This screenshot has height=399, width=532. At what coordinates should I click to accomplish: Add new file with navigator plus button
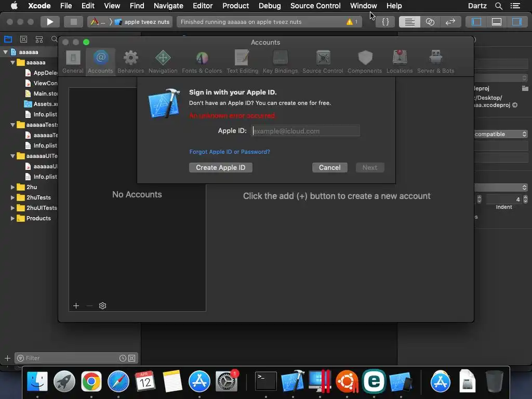[x=7, y=358]
